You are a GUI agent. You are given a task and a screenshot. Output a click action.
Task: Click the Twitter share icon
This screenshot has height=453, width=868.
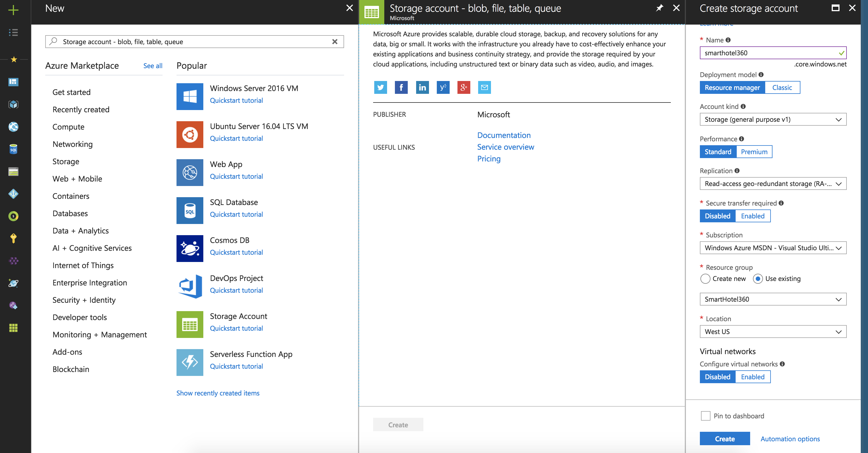click(380, 87)
